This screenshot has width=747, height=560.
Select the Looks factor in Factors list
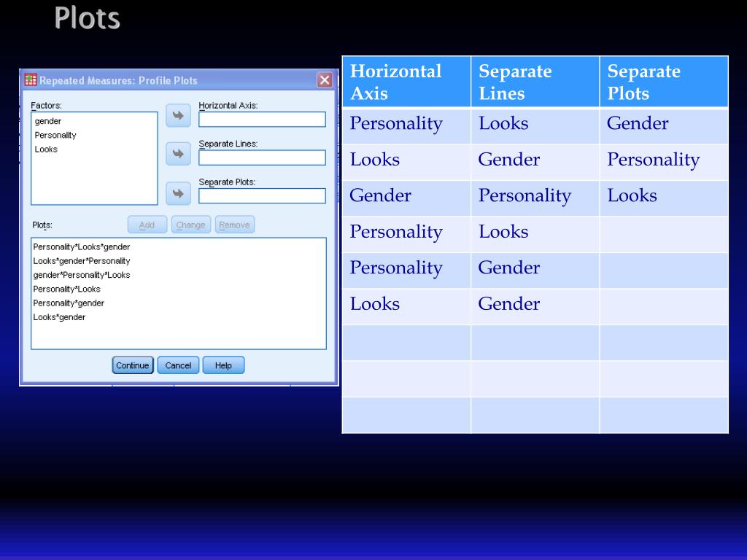(x=46, y=149)
